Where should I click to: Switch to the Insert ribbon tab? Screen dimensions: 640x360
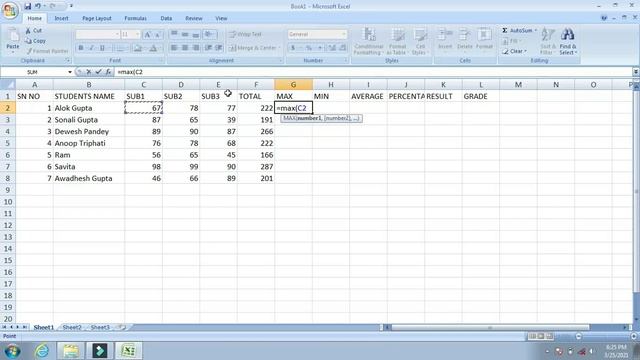point(62,18)
